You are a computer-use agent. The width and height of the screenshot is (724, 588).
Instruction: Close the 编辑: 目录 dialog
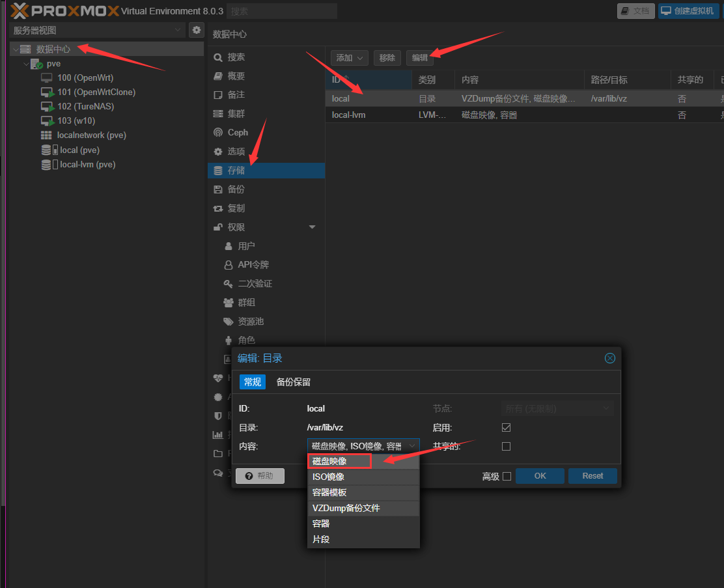tap(610, 358)
